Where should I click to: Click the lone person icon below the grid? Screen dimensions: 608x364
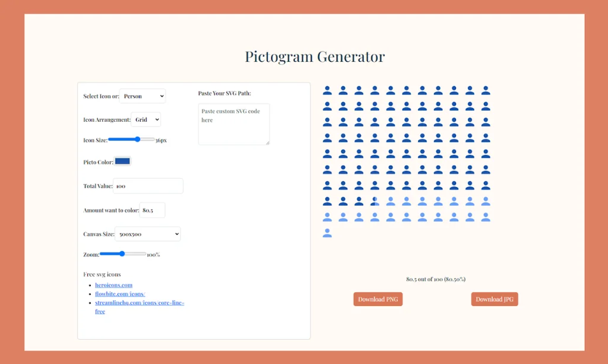click(x=327, y=233)
